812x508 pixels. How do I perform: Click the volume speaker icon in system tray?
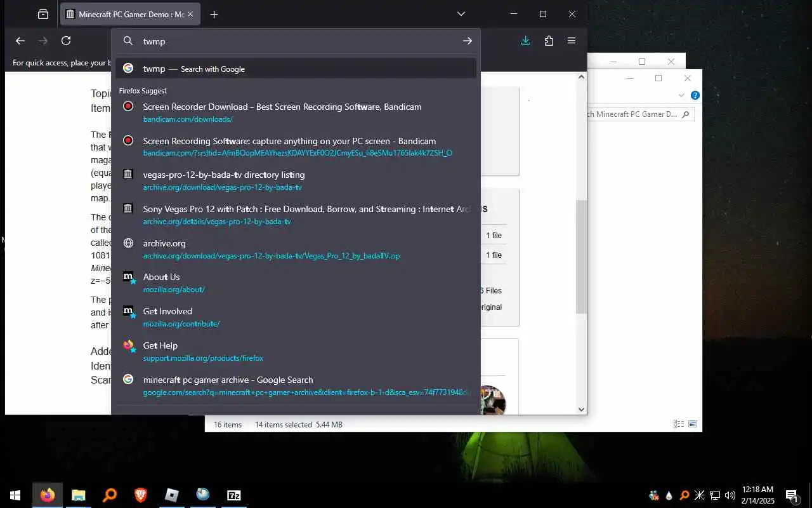[x=730, y=495]
